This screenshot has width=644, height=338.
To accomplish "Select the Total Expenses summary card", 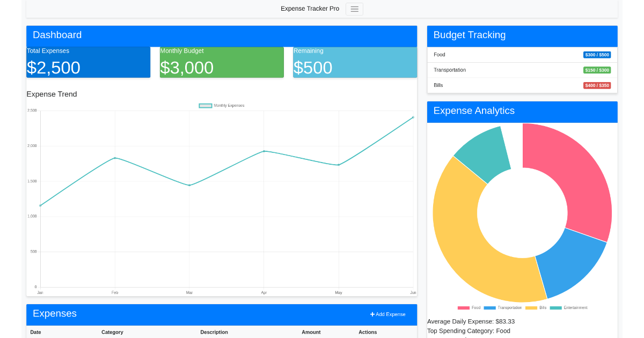I will (88, 62).
